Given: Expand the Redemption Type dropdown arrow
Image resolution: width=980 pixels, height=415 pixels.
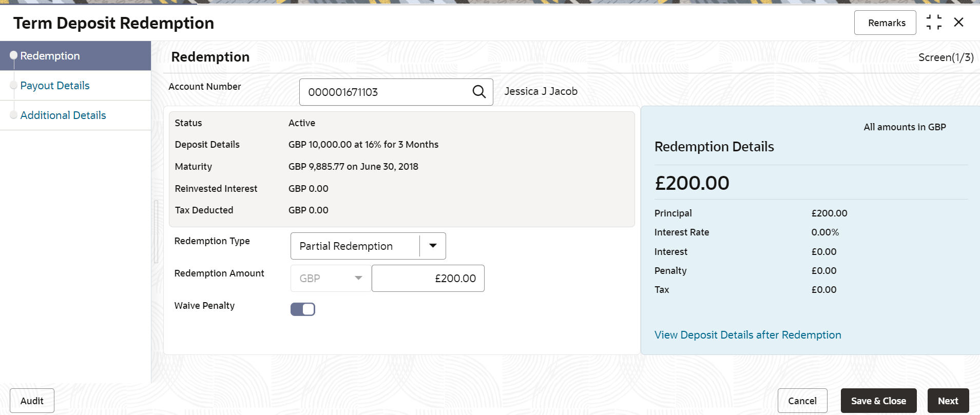Looking at the screenshot, I should (x=433, y=246).
